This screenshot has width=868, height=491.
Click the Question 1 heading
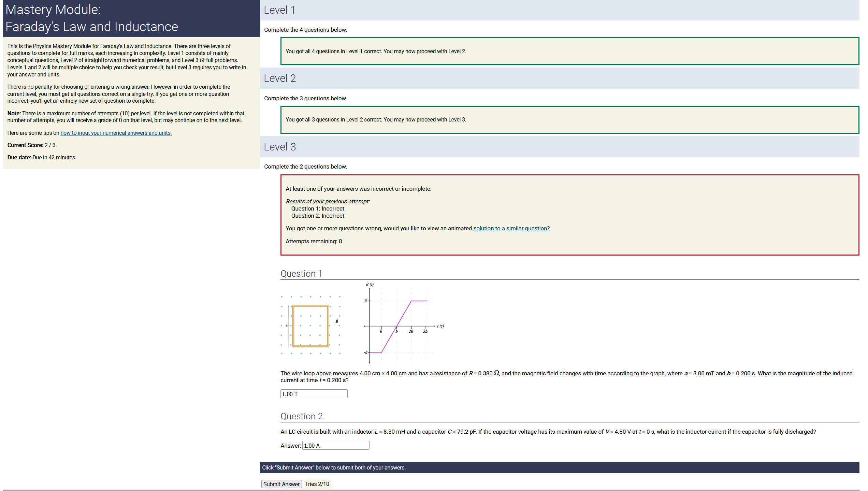tap(301, 274)
